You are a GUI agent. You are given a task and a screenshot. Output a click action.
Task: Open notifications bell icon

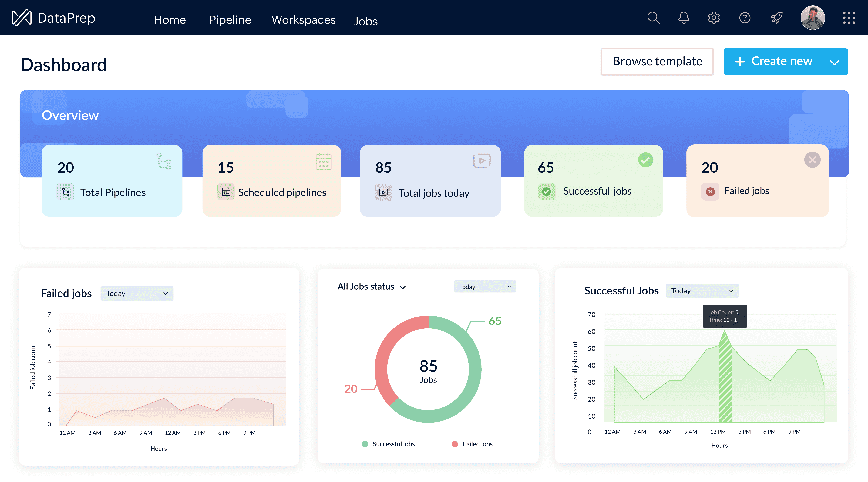coord(683,18)
